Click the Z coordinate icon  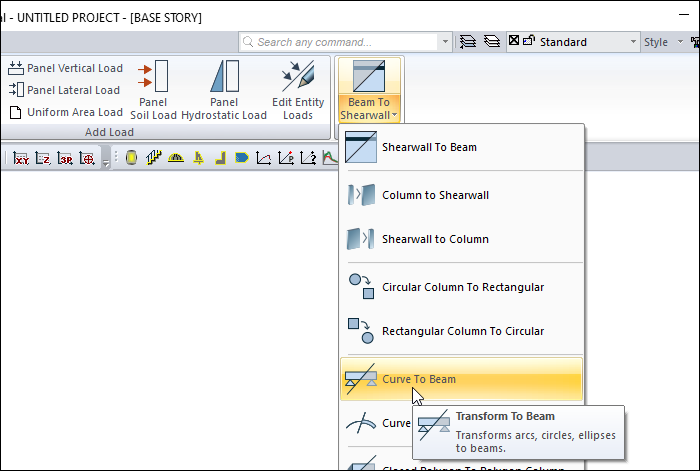coord(43,158)
